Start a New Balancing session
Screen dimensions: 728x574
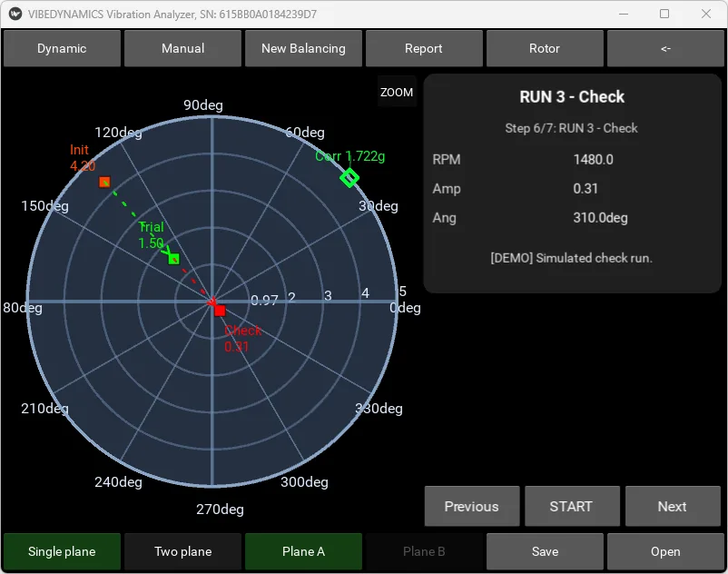304,48
